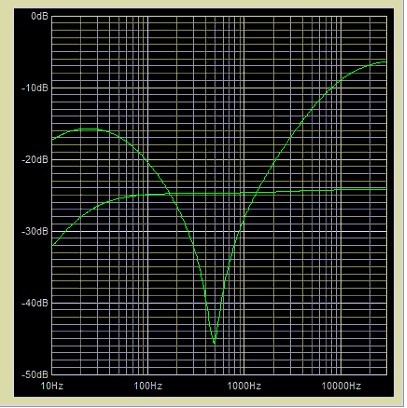
Task: Click the -20dB vertical axis label
Action: [x=35, y=160]
